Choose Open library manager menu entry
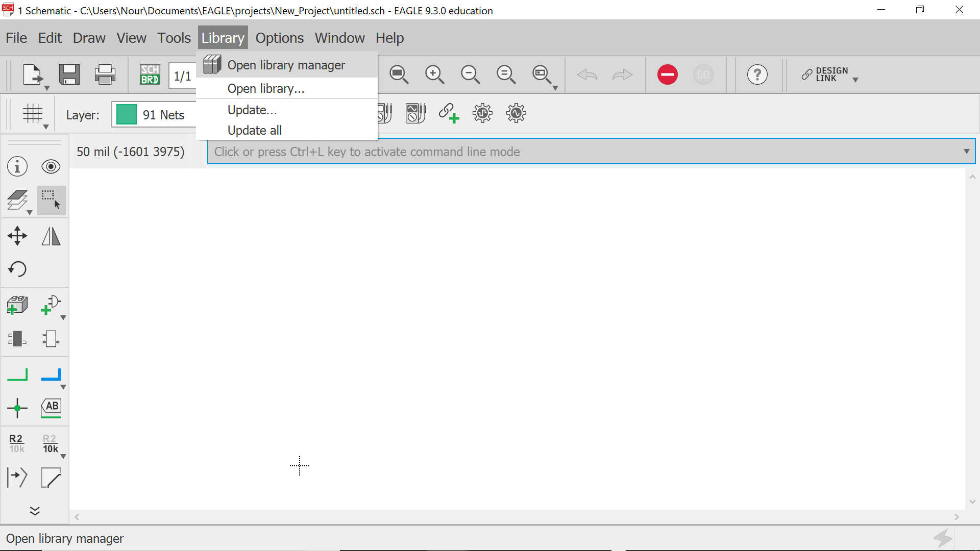Viewport: 980px width, 551px height. click(x=286, y=65)
